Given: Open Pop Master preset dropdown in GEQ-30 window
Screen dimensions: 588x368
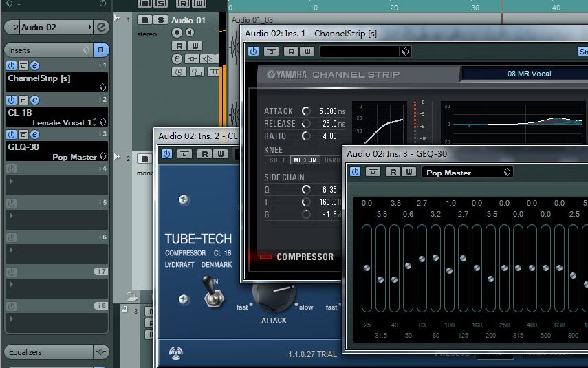Looking at the screenshot, I should click(507, 172).
